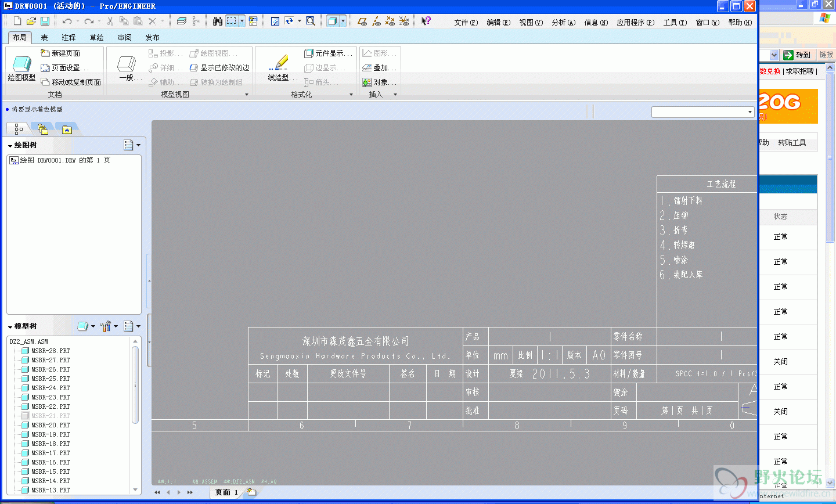Expand the Format (格式化) group arrow
Viewport: 836px width, 504px height.
click(351, 95)
